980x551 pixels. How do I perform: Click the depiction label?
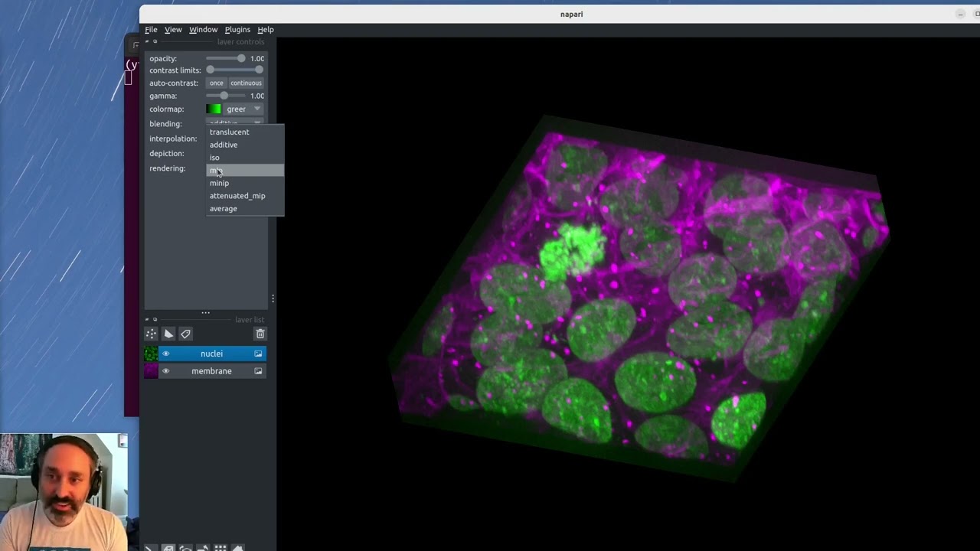click(x=166, y=153)
